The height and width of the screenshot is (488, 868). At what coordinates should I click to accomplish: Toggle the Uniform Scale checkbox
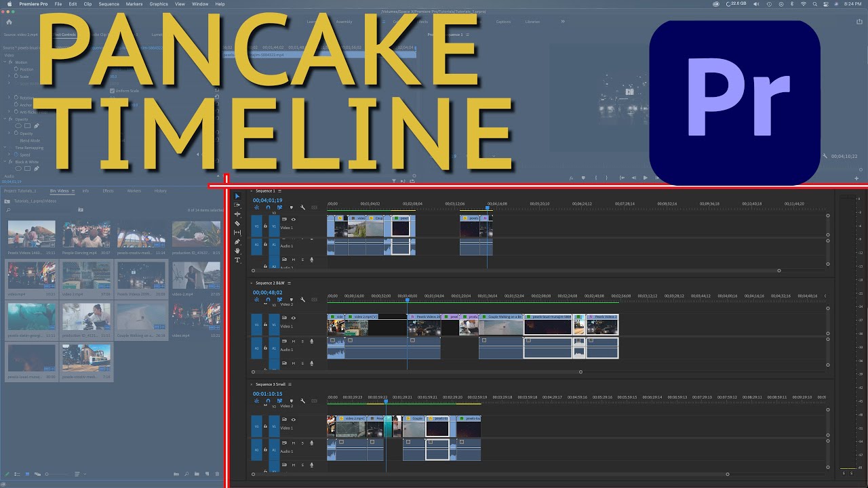113,91
